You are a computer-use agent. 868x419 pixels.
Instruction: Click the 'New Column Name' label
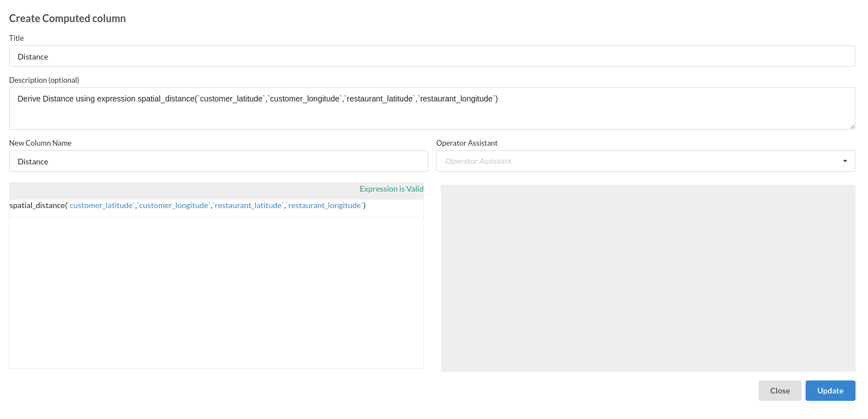coord(40,143)
